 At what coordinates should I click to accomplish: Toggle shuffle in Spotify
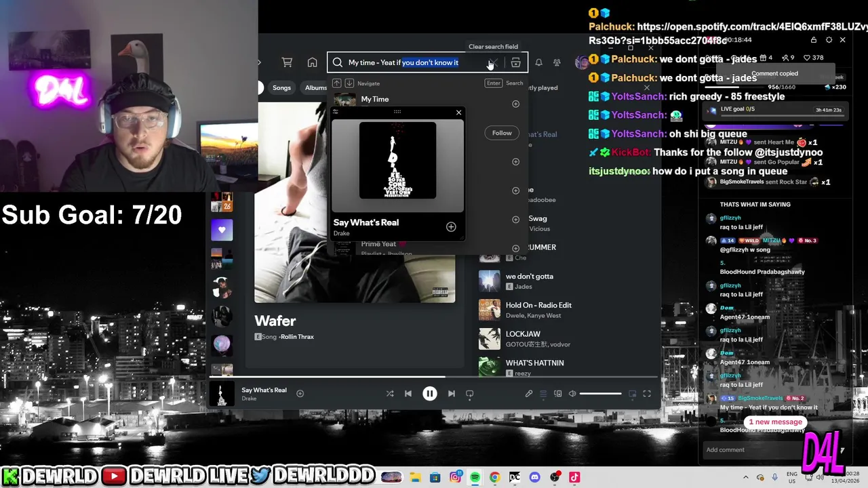click(389, 393)
